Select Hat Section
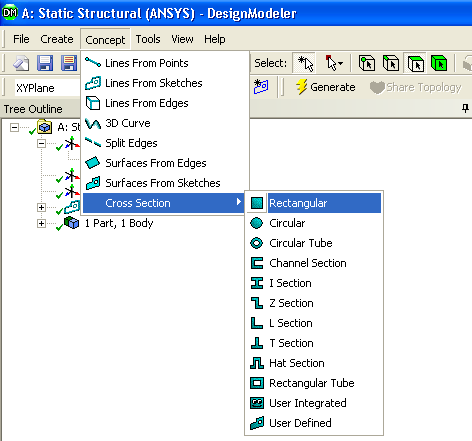This screenshot has width=472, height=441. [314, 363]
